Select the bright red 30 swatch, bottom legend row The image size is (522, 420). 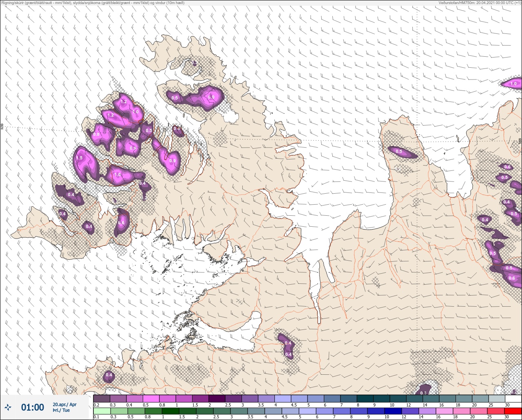[513, 411]
